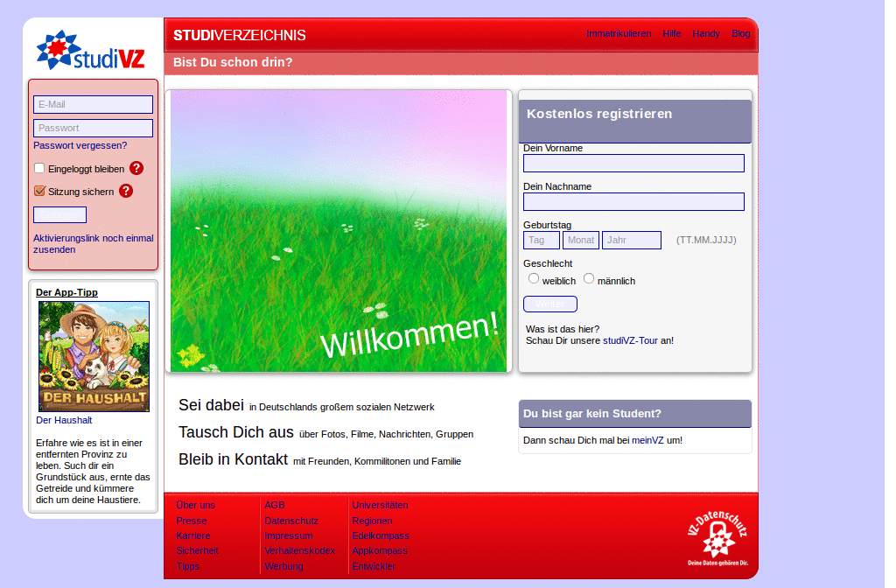Open Appkompass footer link
This screenshot has width=896, height=588.
coord(380,551)
